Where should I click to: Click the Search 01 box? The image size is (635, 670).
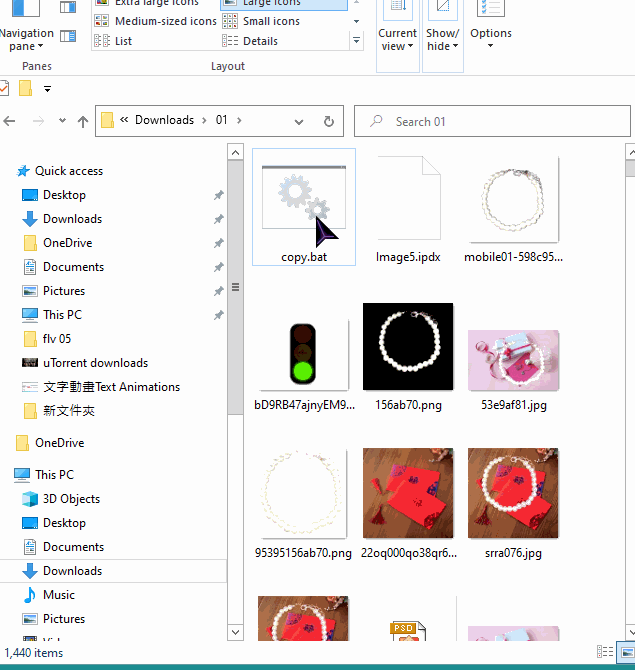tap(492, 121)
